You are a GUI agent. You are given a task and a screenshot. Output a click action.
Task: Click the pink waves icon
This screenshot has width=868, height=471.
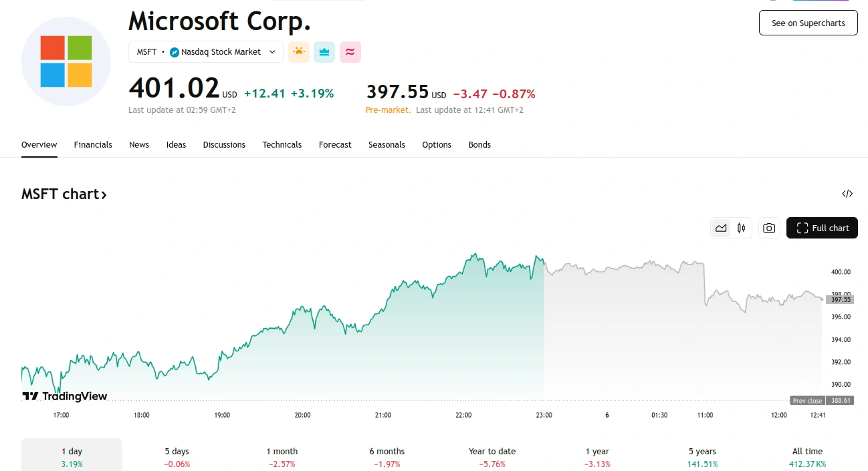click(x=350, y=51)
